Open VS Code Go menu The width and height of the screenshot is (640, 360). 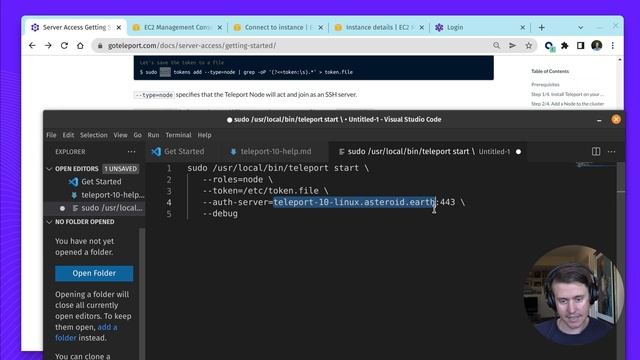click(x=138, y=135)
